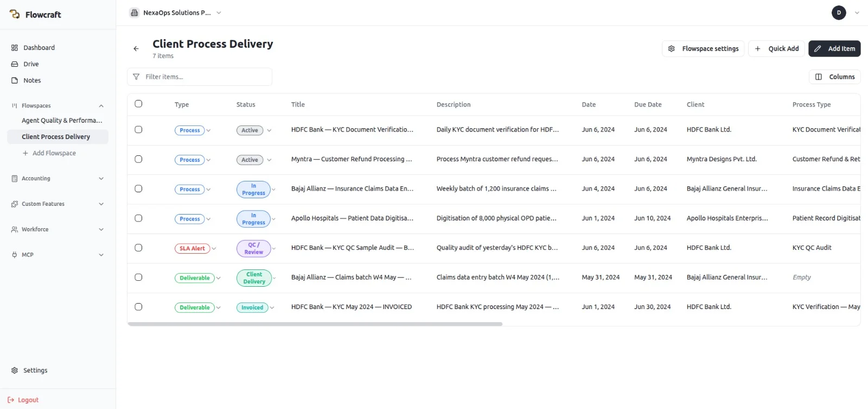The image size is (868, 409).
Task: Click Process badge in Apollo Hospitals row
Action: pos(190,219)
